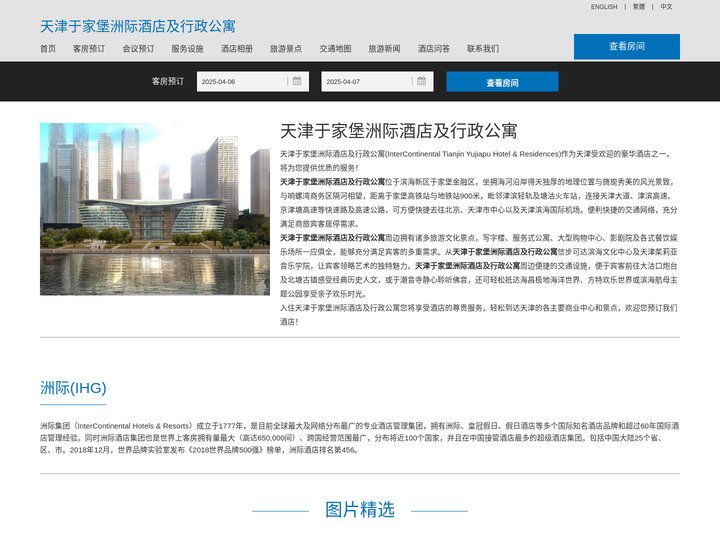This screenshot has height=540, width=720.
Task: Click the main heading 天津于家堡洲际酒店及行政公寓
Action: click(399, 131)
